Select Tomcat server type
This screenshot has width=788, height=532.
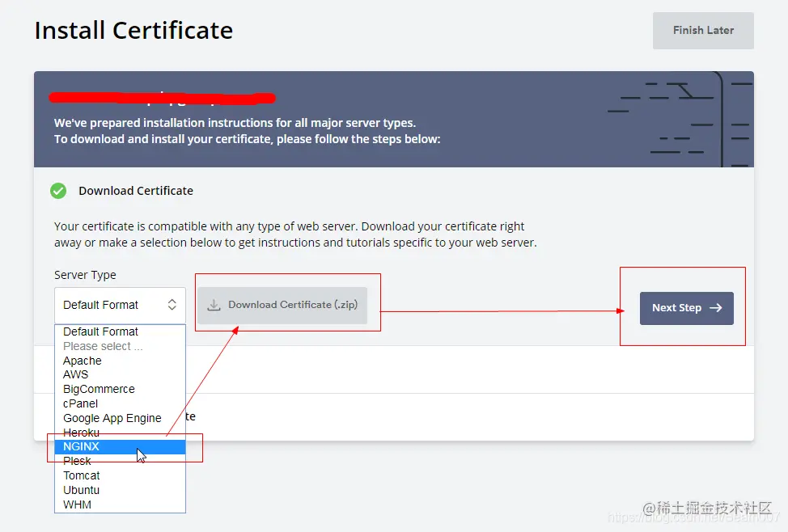pyautogui.click(x=120, y=475)
